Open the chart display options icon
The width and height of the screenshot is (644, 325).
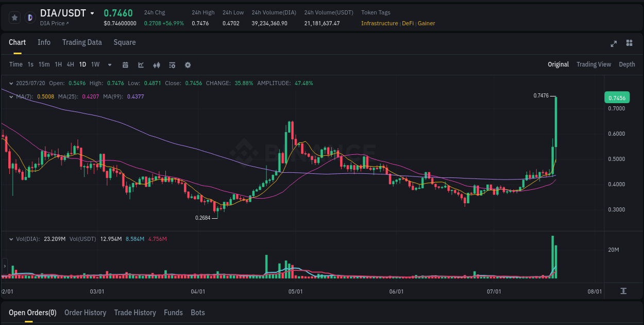point(172,65)
